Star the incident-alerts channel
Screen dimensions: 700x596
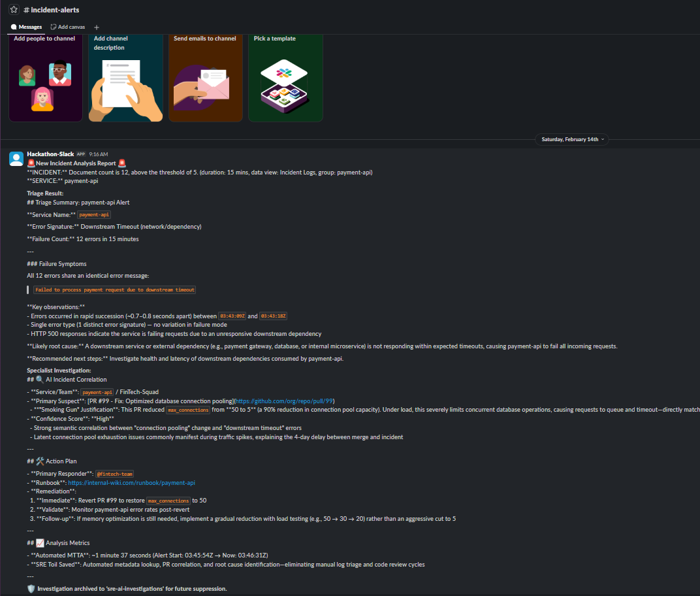tap(14, 9)
